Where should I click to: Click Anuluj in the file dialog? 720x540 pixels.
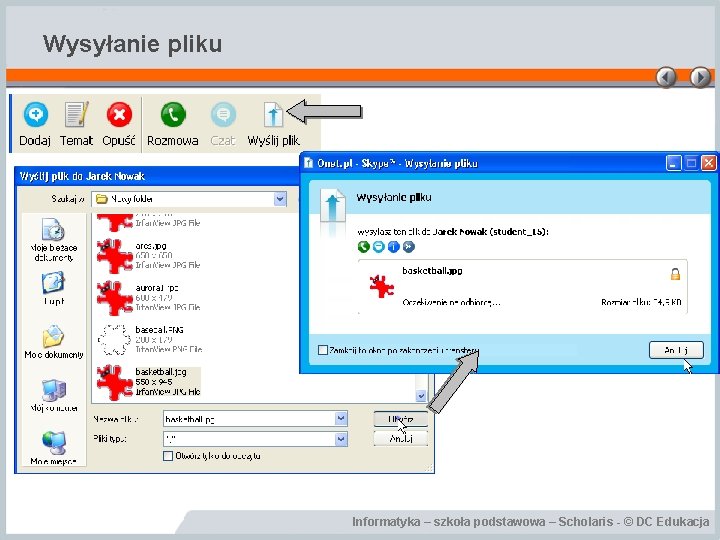coord(400,439)
